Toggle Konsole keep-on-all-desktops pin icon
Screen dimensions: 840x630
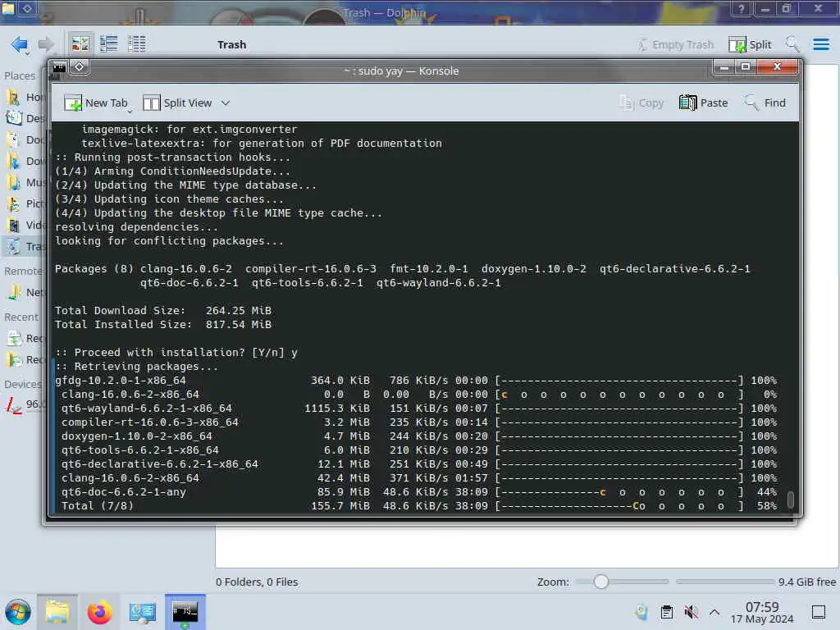tap(80, 67)
